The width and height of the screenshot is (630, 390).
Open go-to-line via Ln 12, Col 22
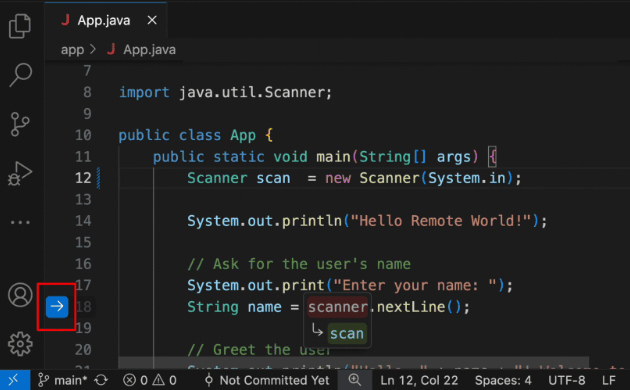(419, 380)
